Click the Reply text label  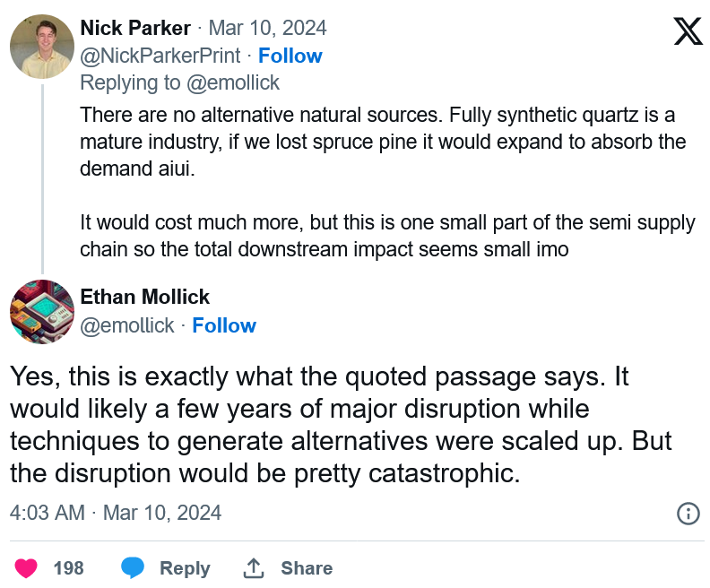(x=185, y=568)
